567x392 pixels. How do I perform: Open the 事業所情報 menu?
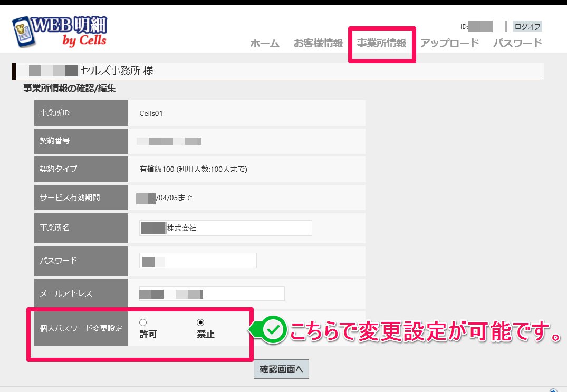pos(381,43)
